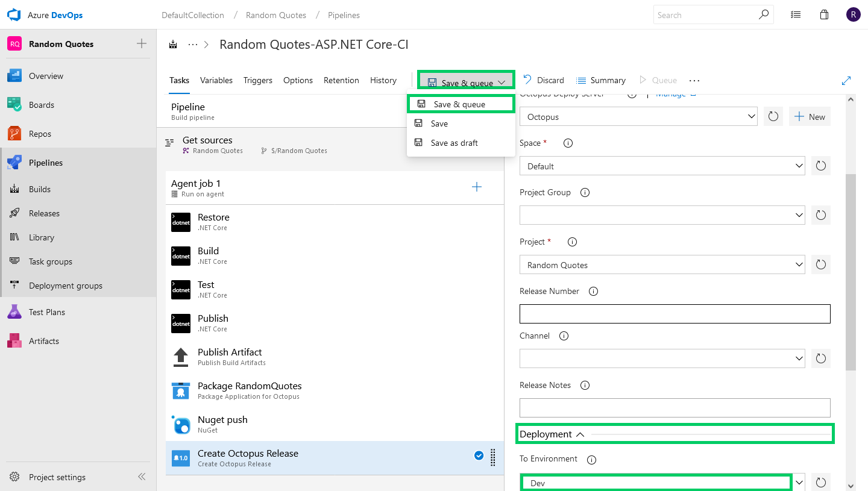868x491 pixels.
Task: Open the user profile avatar R
Action: pyautogui.click(x=853, y=15)
